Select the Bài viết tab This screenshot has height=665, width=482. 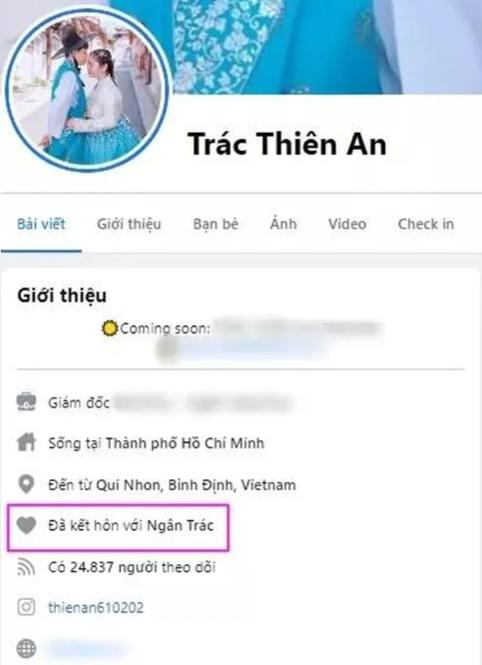point(41,224)
